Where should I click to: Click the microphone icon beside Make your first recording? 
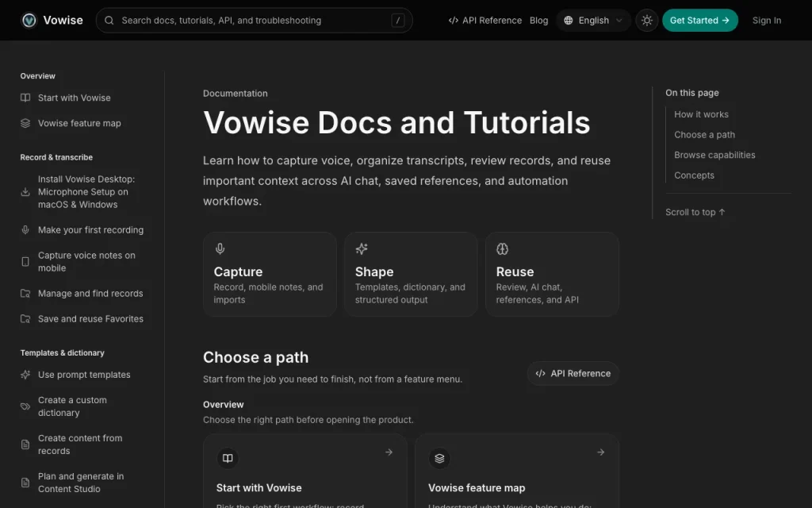(x=25, y=229)
